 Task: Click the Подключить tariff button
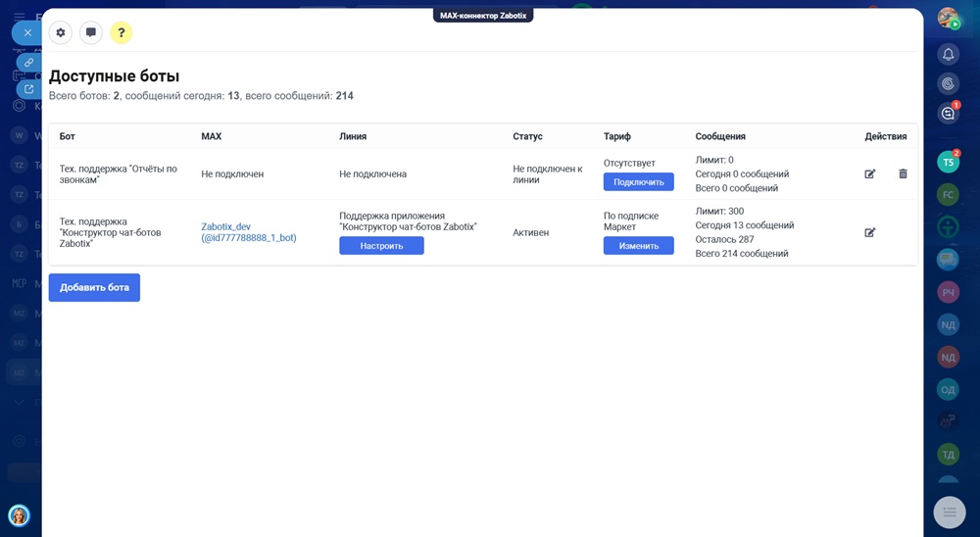638,182
